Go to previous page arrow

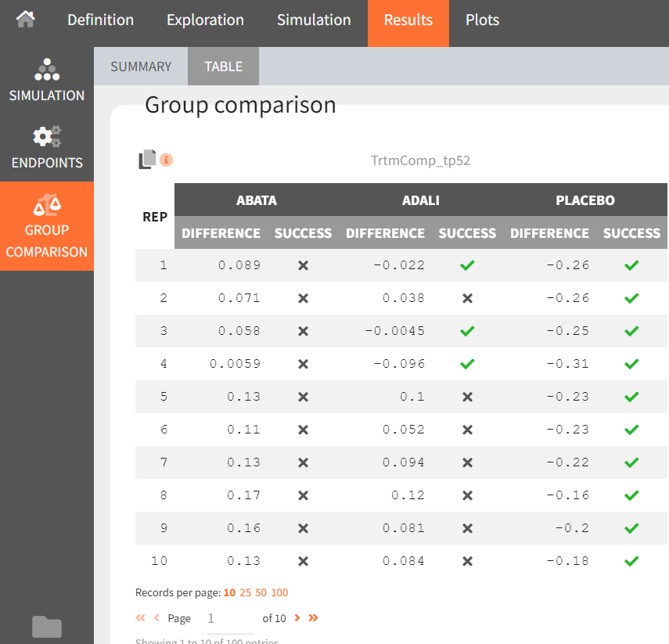[x=156, y=618]
